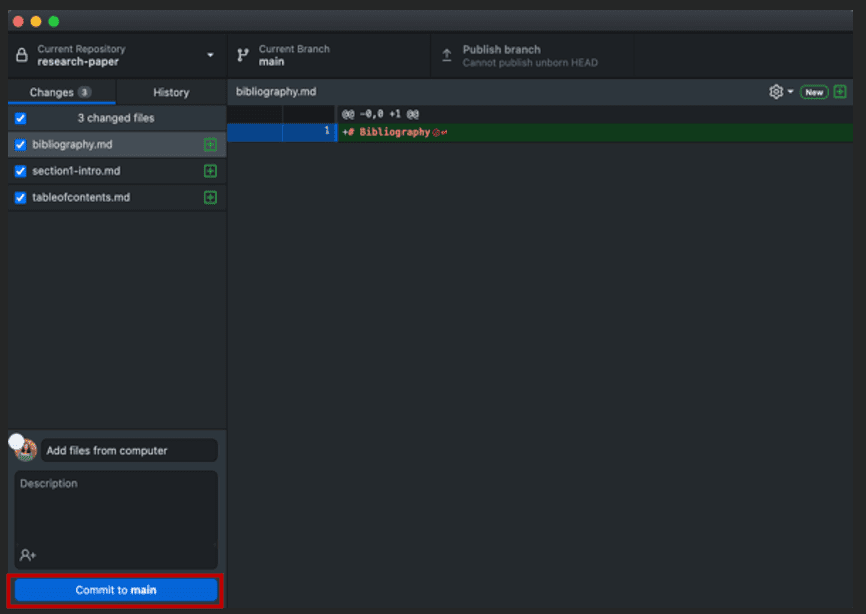Click the added status icon for bibliography.md

[x=210, y=145]
